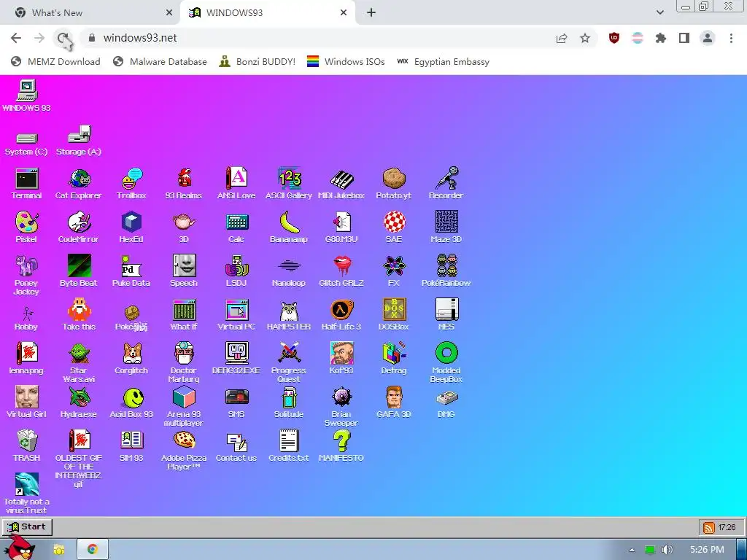Launch the Brian Sweeper icon
The height and width of the screenshot is (560, 747).
(x=341, y=406)
